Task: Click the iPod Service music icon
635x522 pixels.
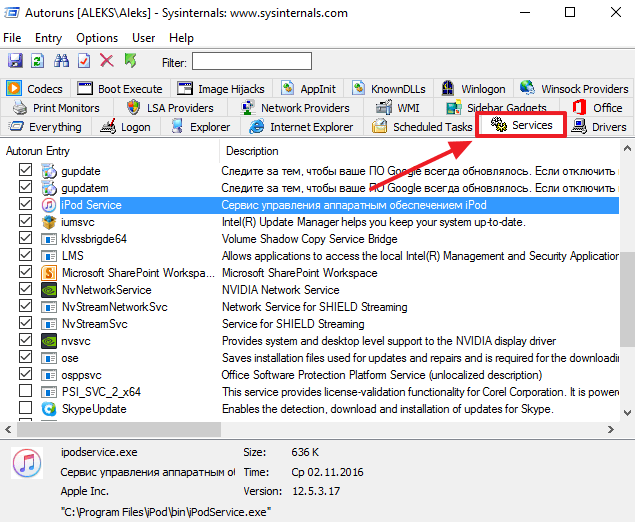Action: [x=49, y=205]
